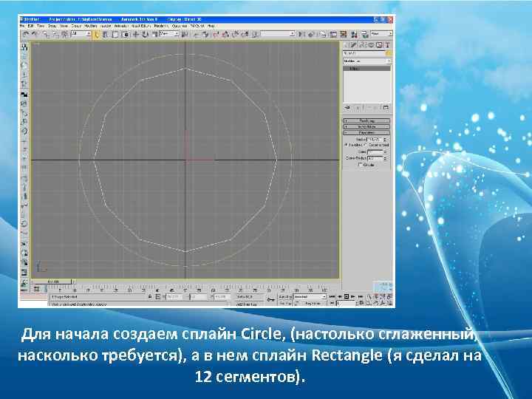Switch to the Motion command panel tab
532x399 pixels.
click(x=371, y=44)
